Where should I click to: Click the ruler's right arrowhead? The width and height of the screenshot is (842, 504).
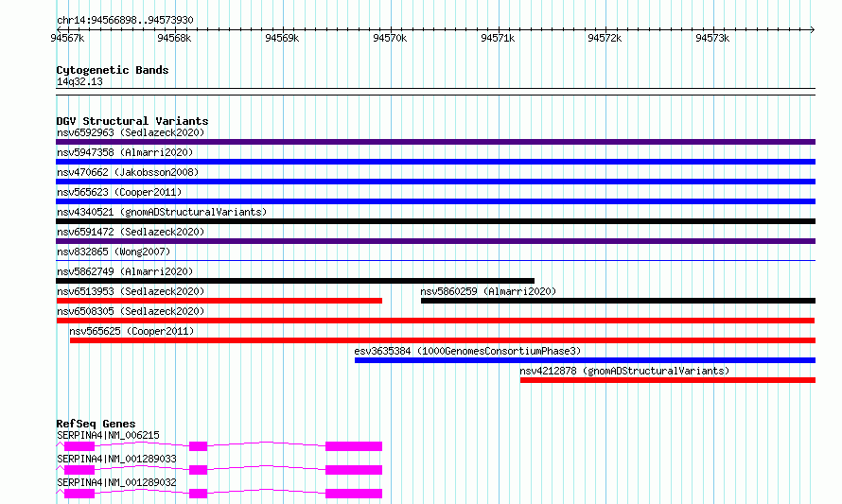coord(813,29)
